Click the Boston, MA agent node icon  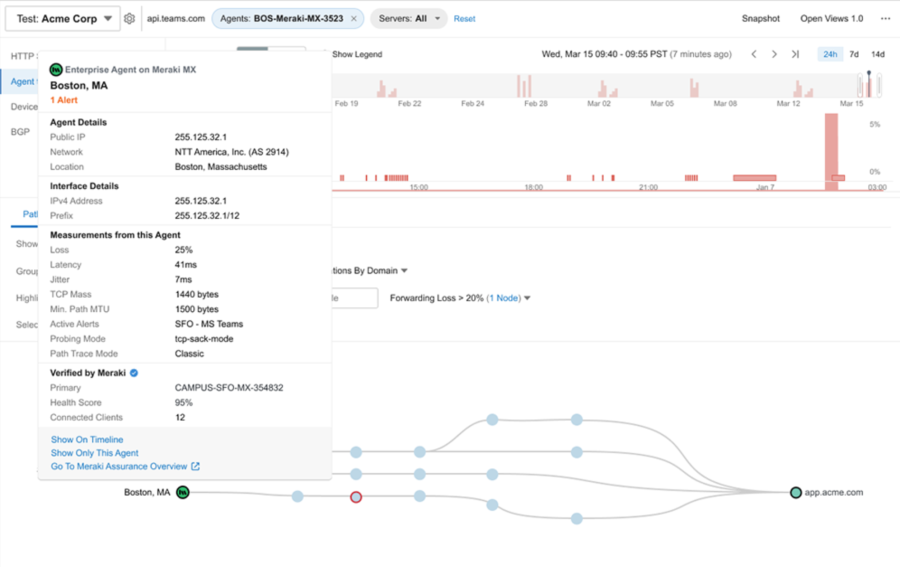tap(183, 492)
